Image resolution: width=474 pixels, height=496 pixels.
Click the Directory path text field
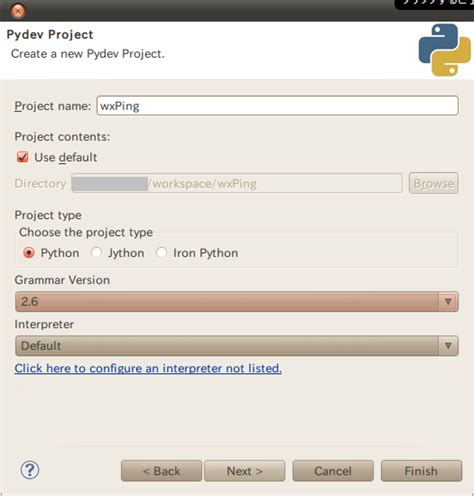[x=237, y=183]
